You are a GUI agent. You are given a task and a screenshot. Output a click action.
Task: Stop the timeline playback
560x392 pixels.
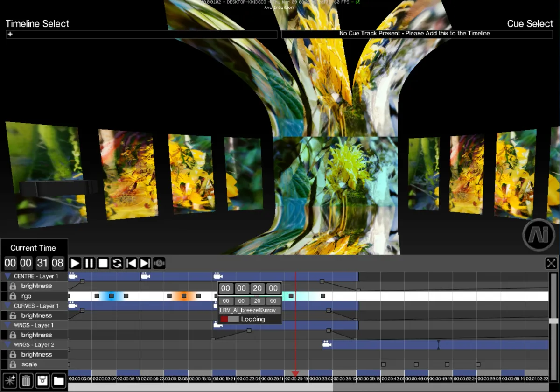103,263
